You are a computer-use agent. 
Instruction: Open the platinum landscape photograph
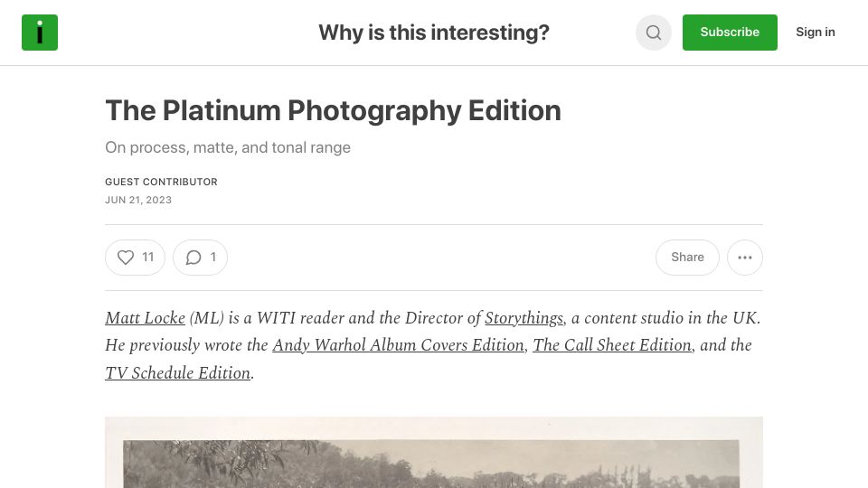(434, 453)
